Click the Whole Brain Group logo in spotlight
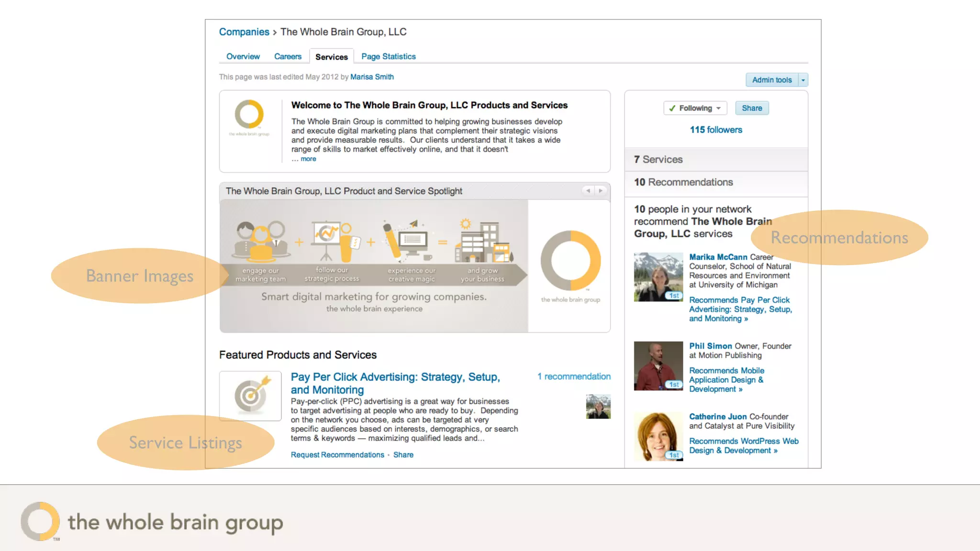The width and height of the screenshot is (980, 551). click(x=570, y=266)
